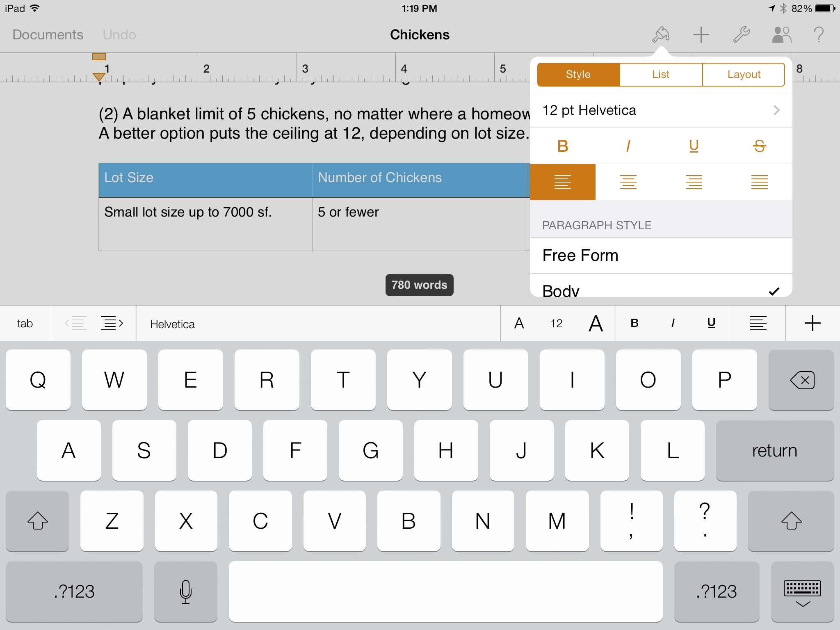840x630 pixels.
Task: Switch to the Layout tab
Action: coord(743,73)
